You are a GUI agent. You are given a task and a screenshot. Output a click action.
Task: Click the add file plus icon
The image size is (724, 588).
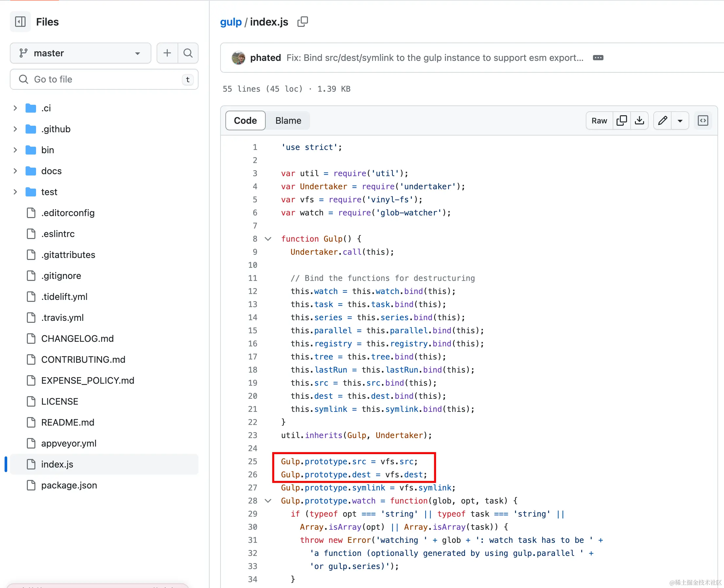[x=167, y=53]
